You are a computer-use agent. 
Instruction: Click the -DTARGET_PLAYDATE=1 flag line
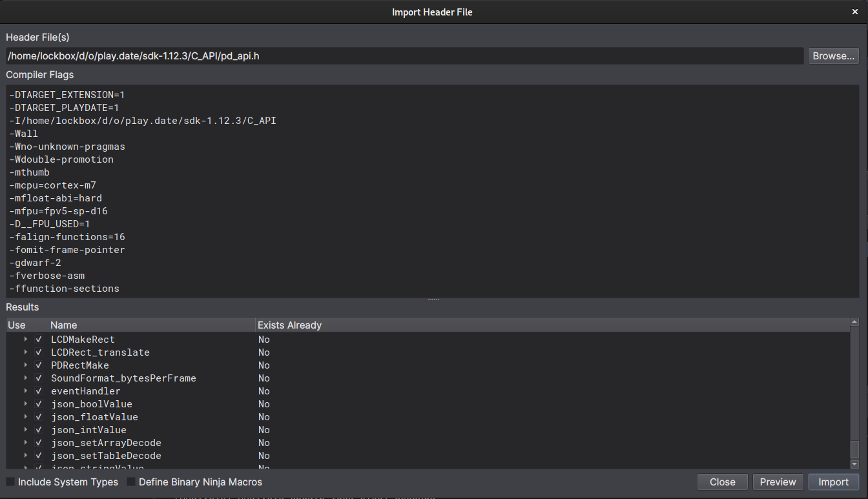[64, 108]
